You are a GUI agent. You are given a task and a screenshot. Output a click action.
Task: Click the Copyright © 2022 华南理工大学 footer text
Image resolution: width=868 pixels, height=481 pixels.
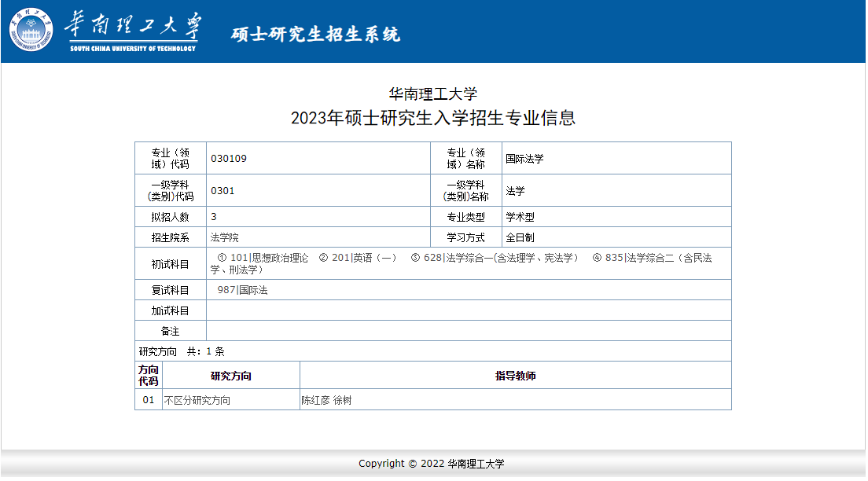pos(432,464)
